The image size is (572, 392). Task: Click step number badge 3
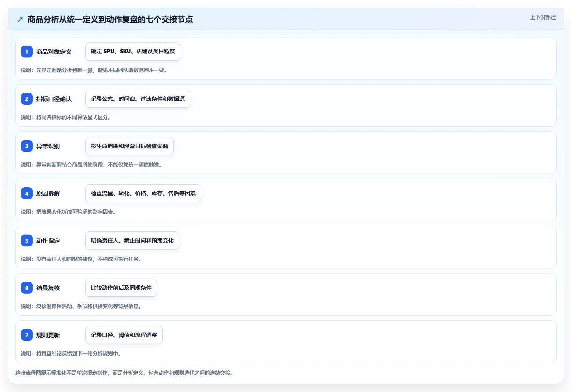(x=27, y=146)
